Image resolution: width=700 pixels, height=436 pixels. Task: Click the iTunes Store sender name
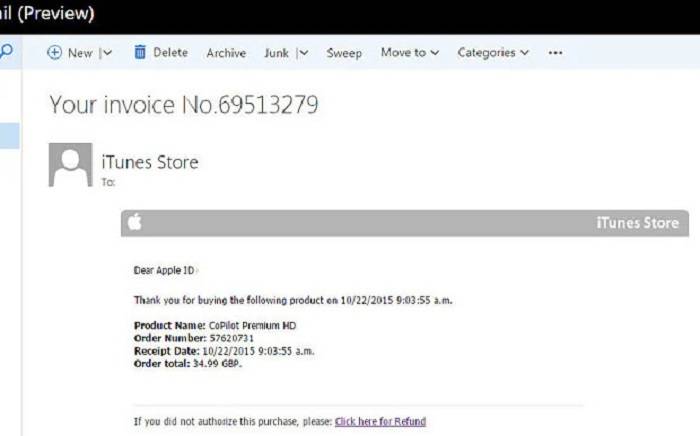click(x=150, y=162)
